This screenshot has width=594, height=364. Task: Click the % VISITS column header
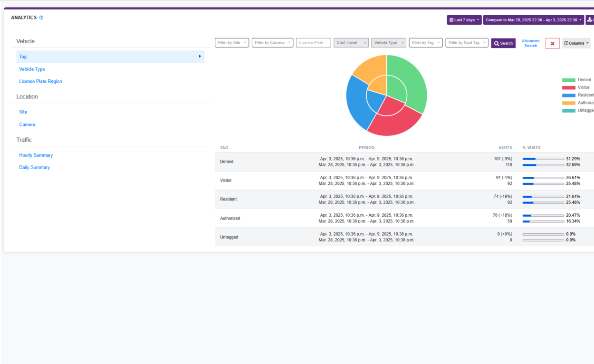pos(531,148)
